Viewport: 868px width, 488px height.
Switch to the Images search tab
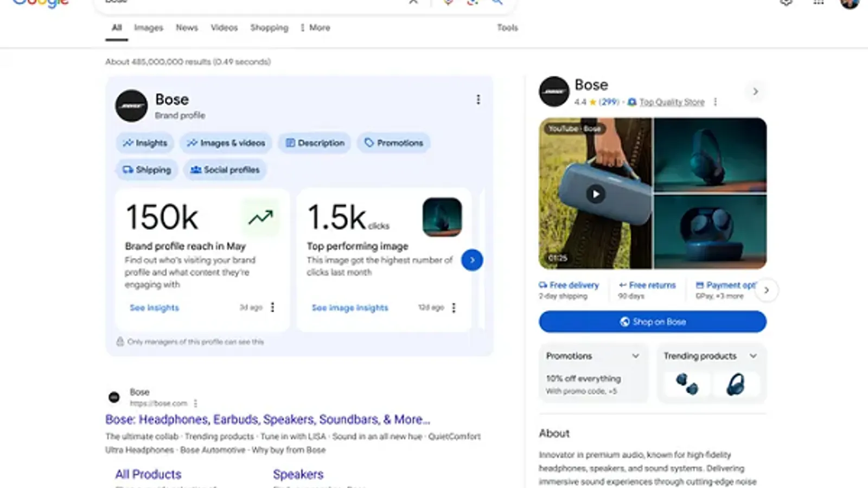pos(149,28)
